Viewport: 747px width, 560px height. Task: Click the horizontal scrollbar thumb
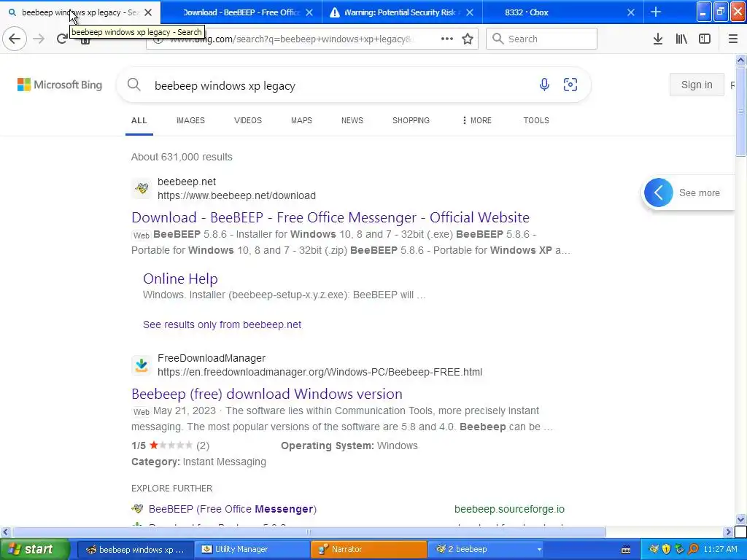(x=309, y=532)
